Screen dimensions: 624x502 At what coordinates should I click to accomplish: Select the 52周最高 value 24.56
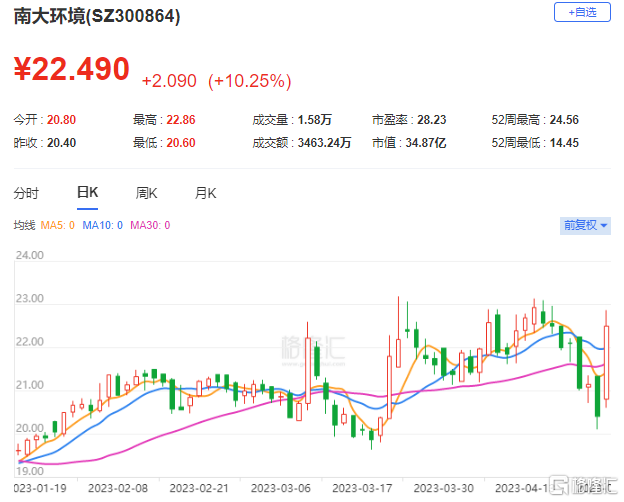[x=564, y=120]
